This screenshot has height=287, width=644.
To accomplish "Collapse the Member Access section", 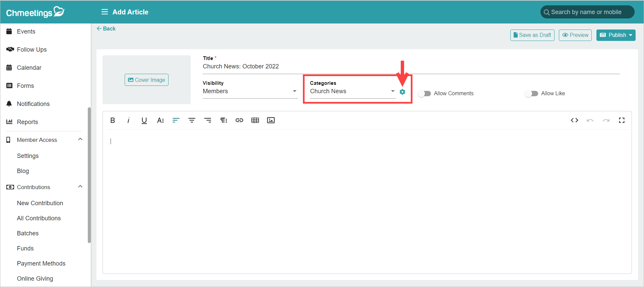I will 80,139.
